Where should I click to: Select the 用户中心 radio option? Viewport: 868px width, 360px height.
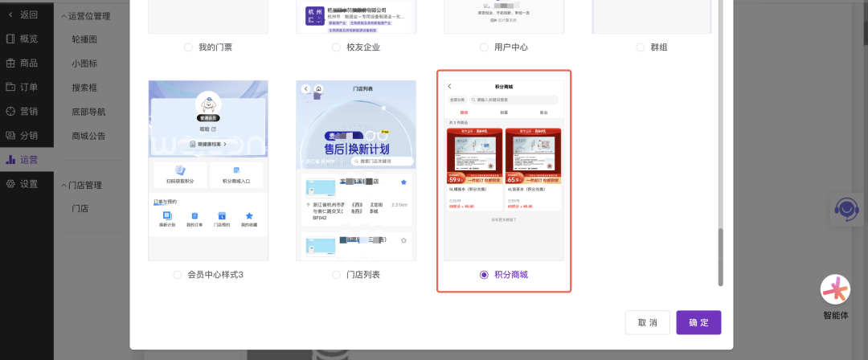484,47
